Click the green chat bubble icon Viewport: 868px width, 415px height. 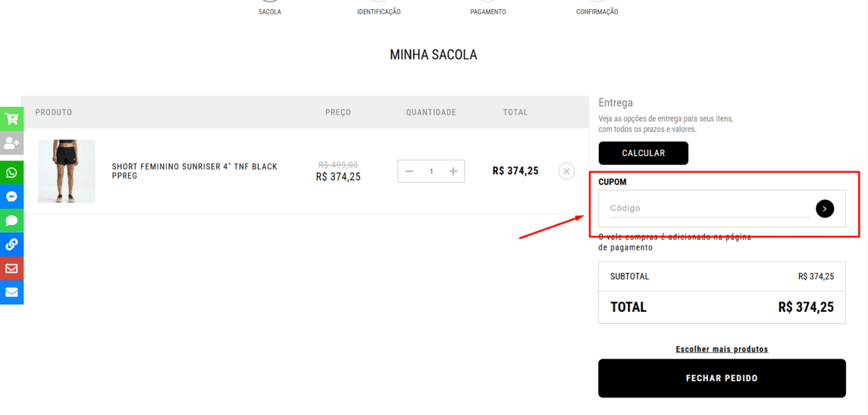point(11,221)
